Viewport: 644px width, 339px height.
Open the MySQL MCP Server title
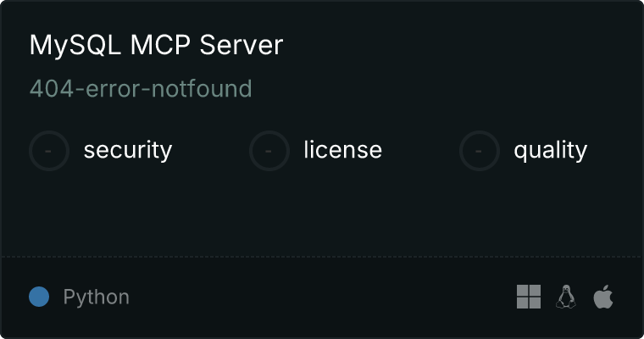156,45
